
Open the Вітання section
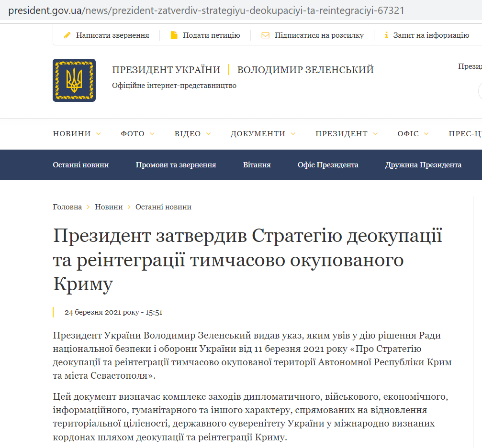click(257, 165)
